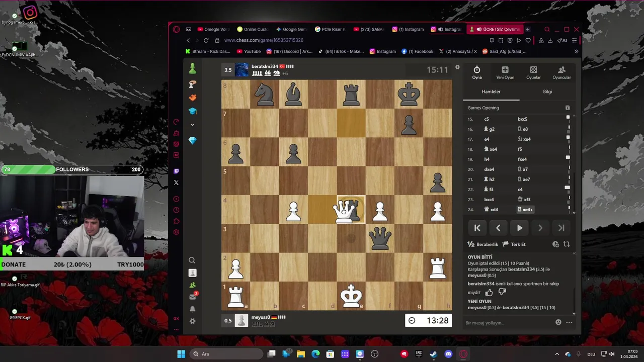Viewport: 644px width, 362px height.
Task: Open Opera easy setup menu icon
Action: click(574, 40)
